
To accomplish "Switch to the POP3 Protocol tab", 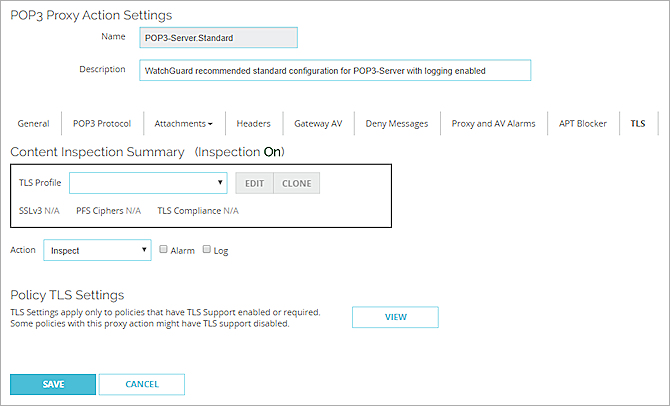I will [x=101, y=124].
